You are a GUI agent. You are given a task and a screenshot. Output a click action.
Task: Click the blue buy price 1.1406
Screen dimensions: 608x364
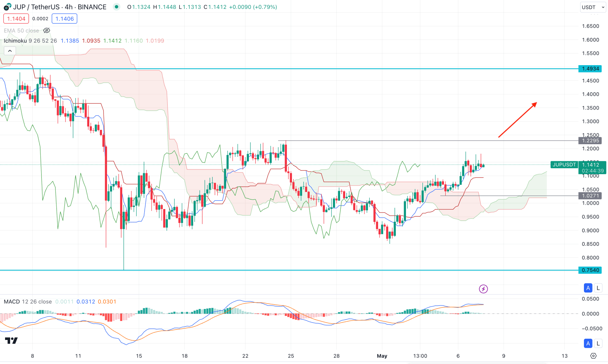point(65,19)
